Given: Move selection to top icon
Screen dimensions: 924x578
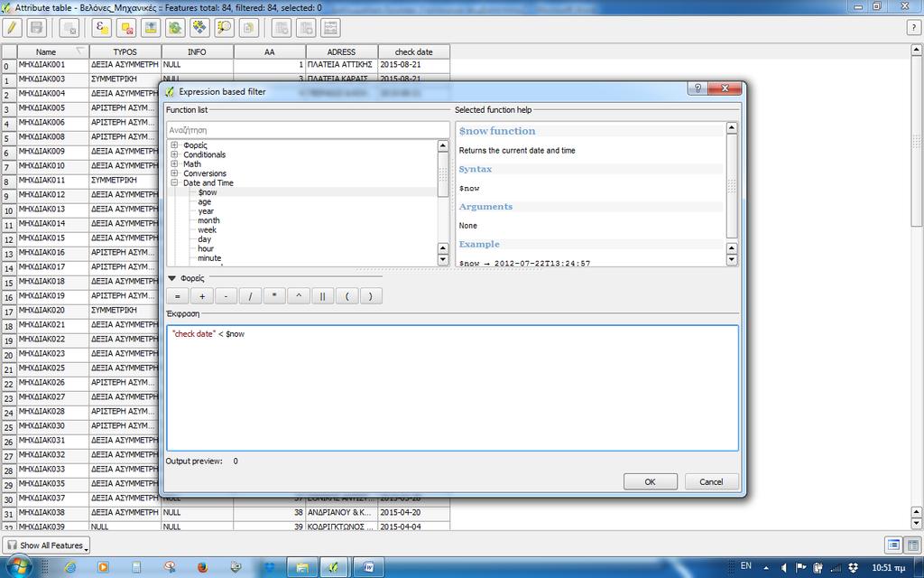Looking at the screenshot, I should point(151,28).
